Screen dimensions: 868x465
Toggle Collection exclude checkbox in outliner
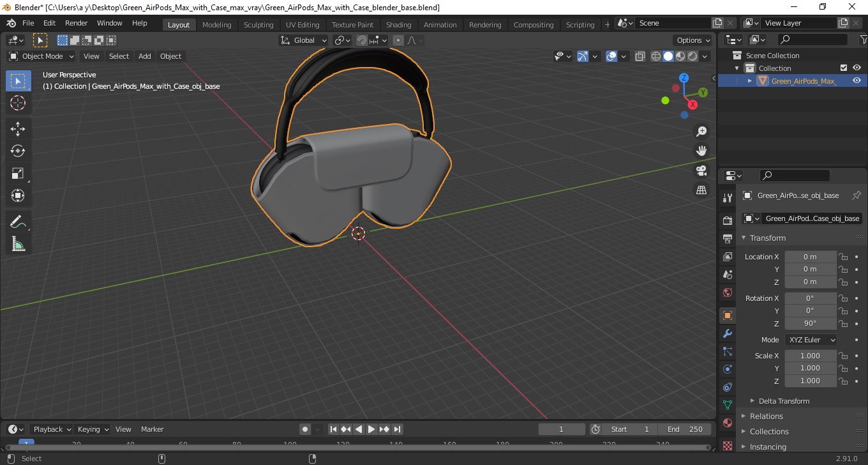844,68
